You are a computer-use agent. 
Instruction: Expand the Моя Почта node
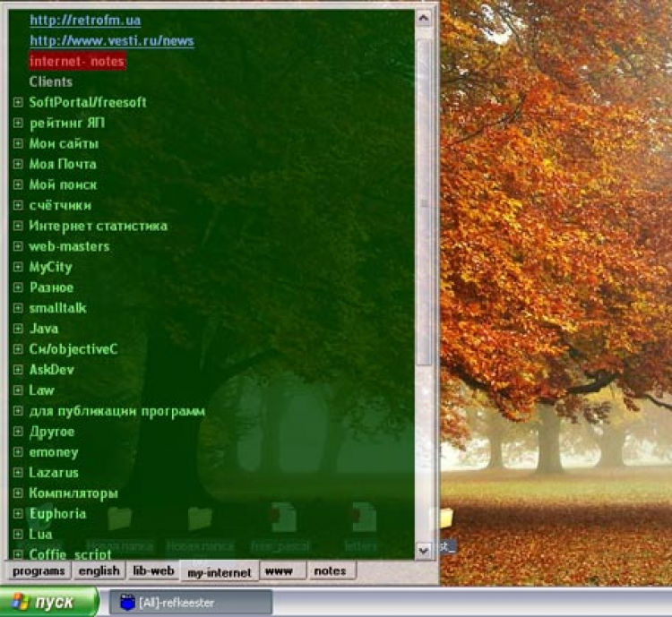(18, 164)
